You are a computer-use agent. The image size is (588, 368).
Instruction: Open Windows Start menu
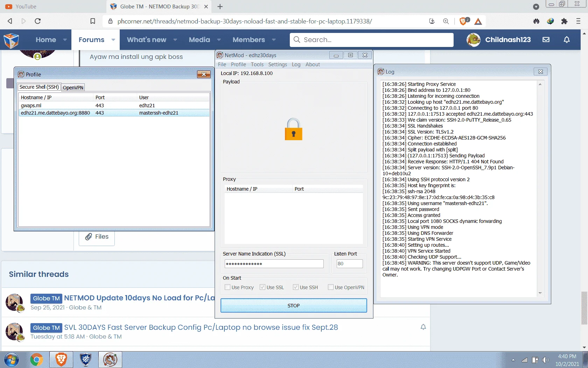(11, 360)
